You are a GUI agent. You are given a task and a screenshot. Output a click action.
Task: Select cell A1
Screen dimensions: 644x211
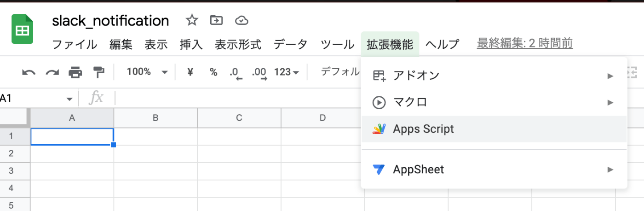(72, 136)
